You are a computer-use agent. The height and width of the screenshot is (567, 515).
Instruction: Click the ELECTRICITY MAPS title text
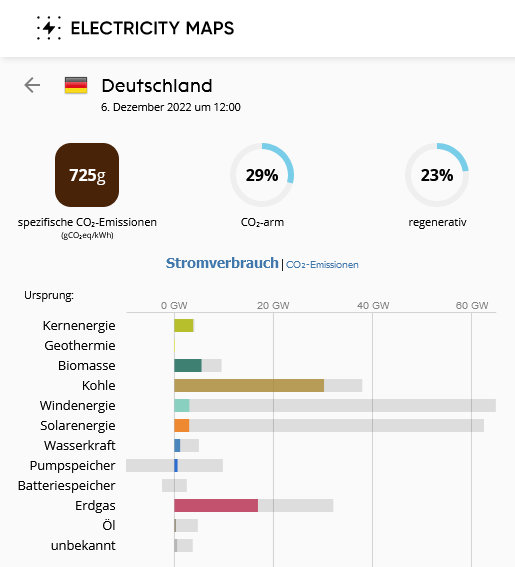click(152, 28)
